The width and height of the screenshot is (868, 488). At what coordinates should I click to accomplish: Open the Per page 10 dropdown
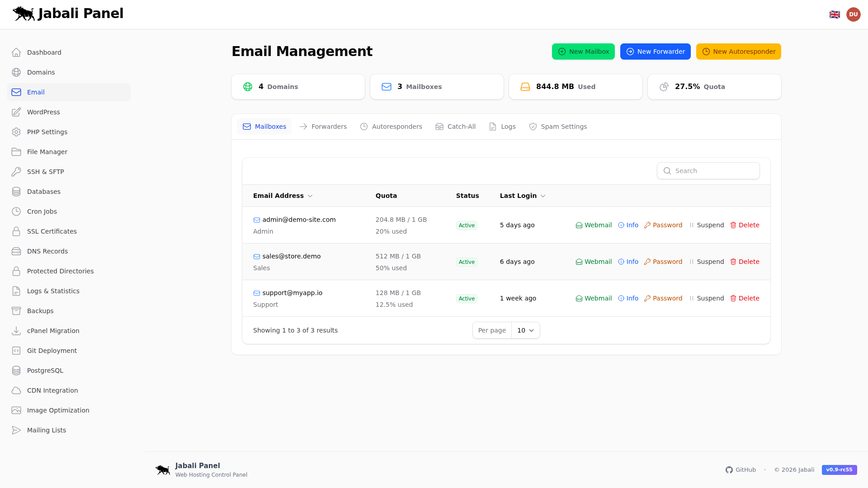pyautogui.click(x=525, y=330)
